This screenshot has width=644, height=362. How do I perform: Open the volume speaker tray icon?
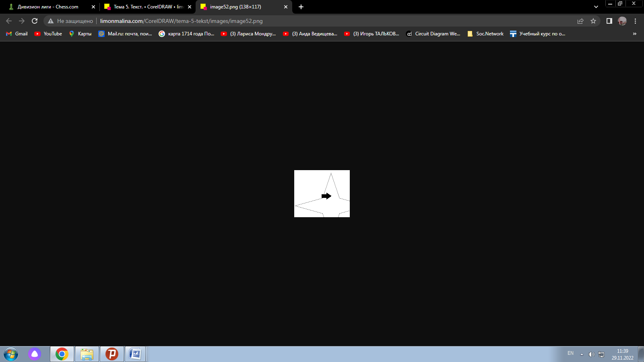pyautogui.click(x=591, y=354)
